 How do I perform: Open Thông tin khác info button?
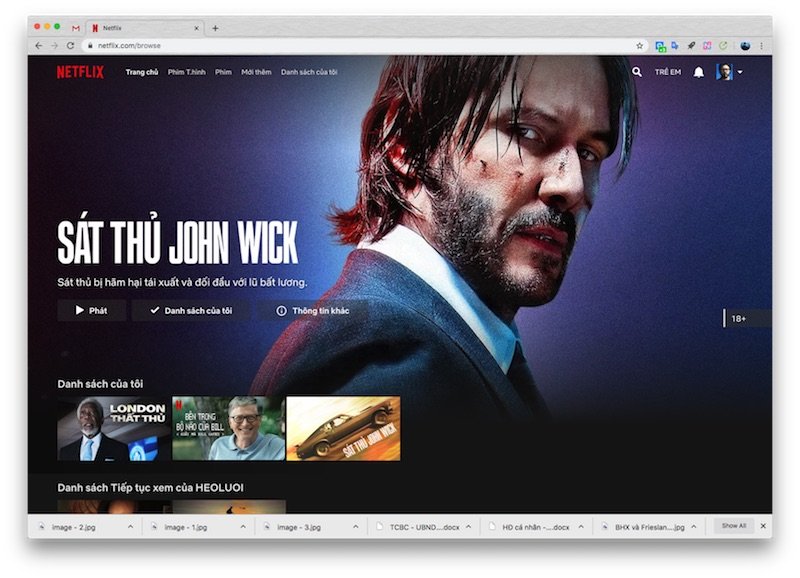tap(313, 310)
